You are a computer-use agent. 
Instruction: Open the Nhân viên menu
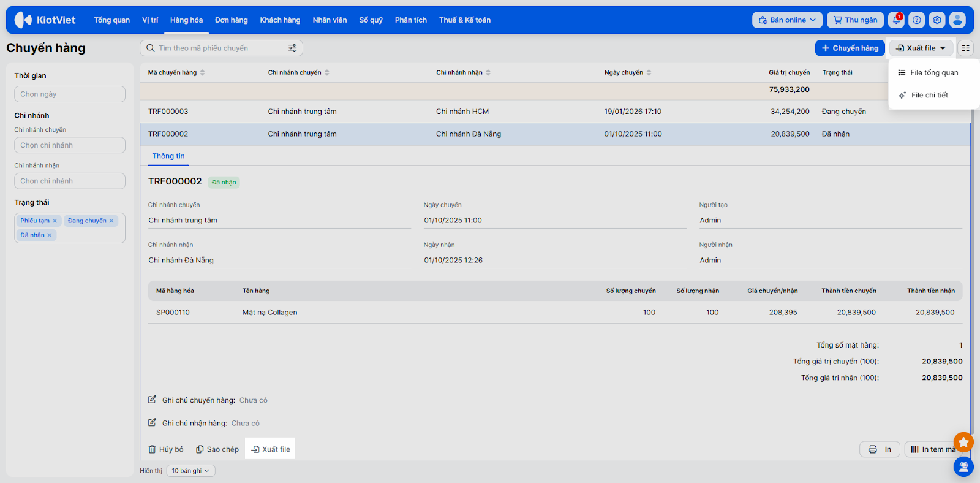pyautogui.click(x=330, y=20)
